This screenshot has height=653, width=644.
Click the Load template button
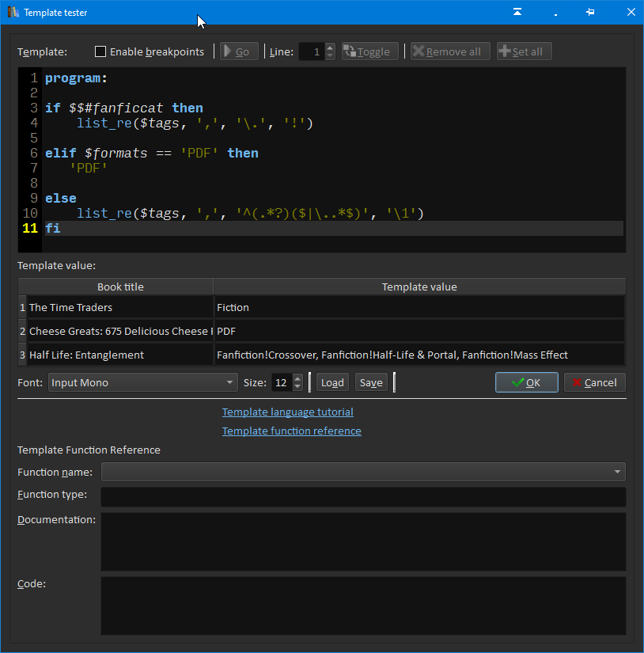pyautogui.click(x=332, y=382)
